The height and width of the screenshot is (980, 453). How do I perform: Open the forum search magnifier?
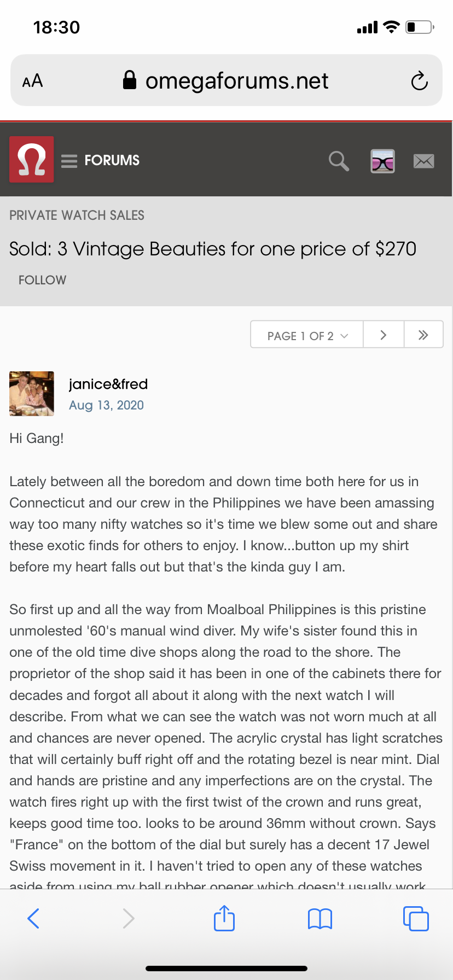point(339,161)
